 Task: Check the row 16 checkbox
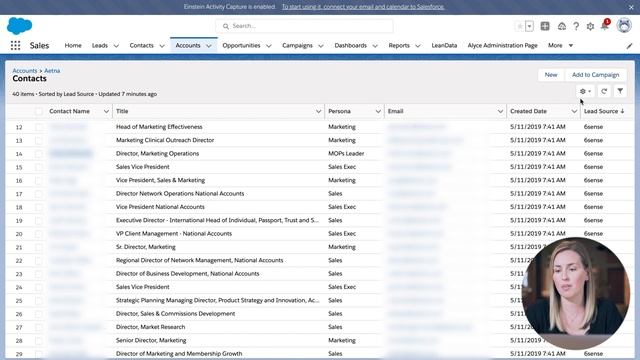point(39,180)
